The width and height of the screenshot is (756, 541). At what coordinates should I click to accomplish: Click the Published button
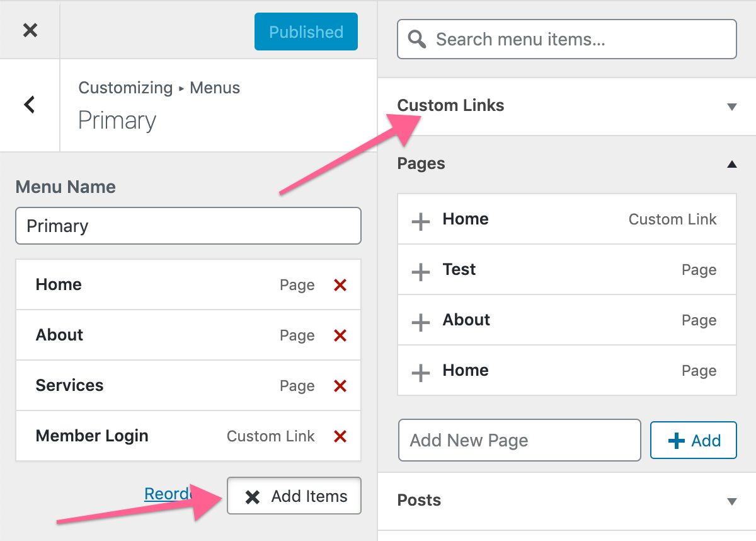pyautogui.click(x=306, y=32)
